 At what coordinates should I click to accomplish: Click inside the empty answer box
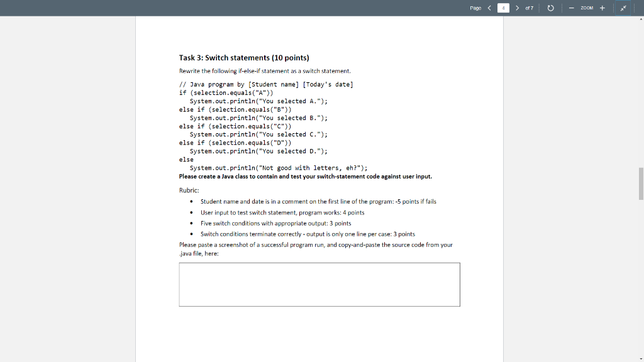click(x=319, y=284)
